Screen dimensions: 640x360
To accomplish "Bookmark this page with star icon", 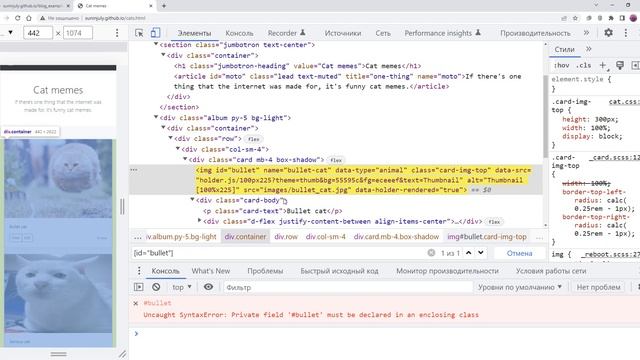I will (x=576, y=18).
